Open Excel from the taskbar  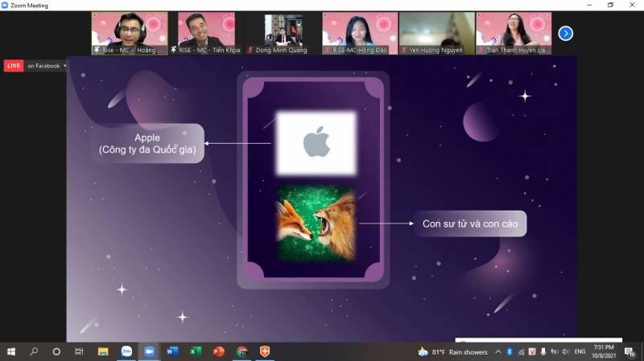coord(196,351)
